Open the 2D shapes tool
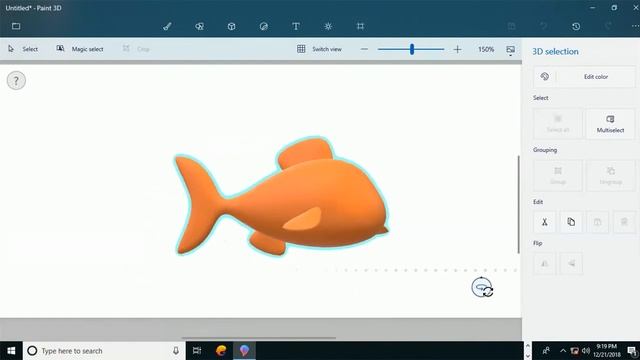This screenshot has height=360, width=640. (199, 27)
